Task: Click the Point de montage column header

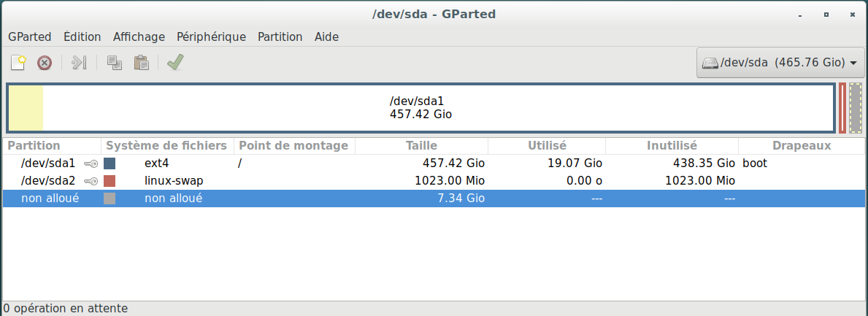Action: click(x=293, y=146)
